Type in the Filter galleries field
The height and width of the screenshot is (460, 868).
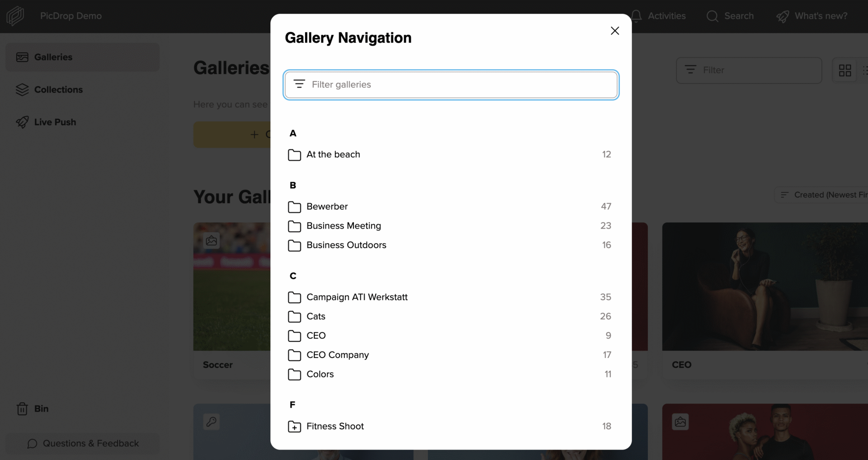coord(457,84)
